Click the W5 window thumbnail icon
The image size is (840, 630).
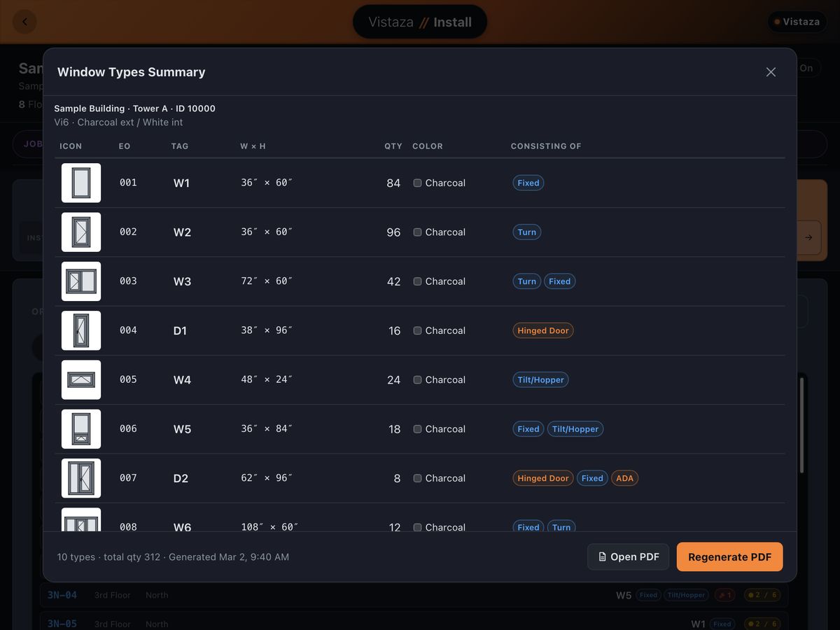point(81,429)
